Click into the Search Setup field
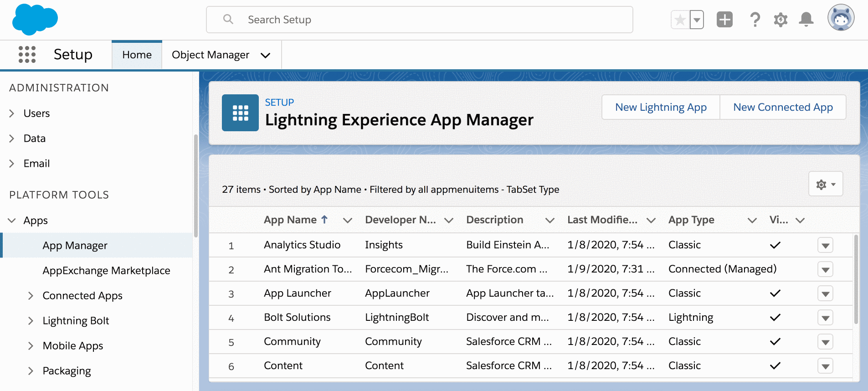Image resolution: width=868 pixels, height=391 pixels. pyautogui.click(x=419, y=20)
